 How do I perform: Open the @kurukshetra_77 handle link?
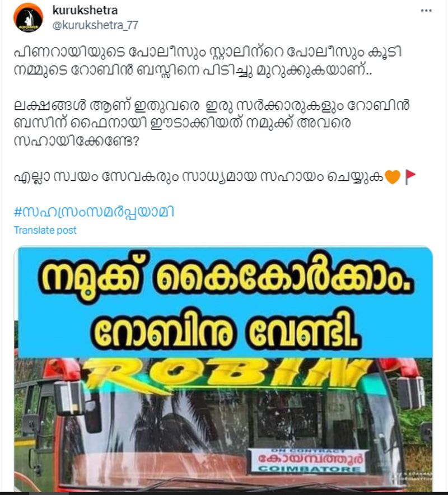pos(95,25)
